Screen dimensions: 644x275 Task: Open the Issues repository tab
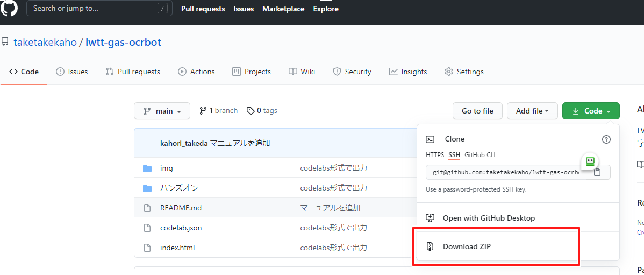tap(72, 72)
